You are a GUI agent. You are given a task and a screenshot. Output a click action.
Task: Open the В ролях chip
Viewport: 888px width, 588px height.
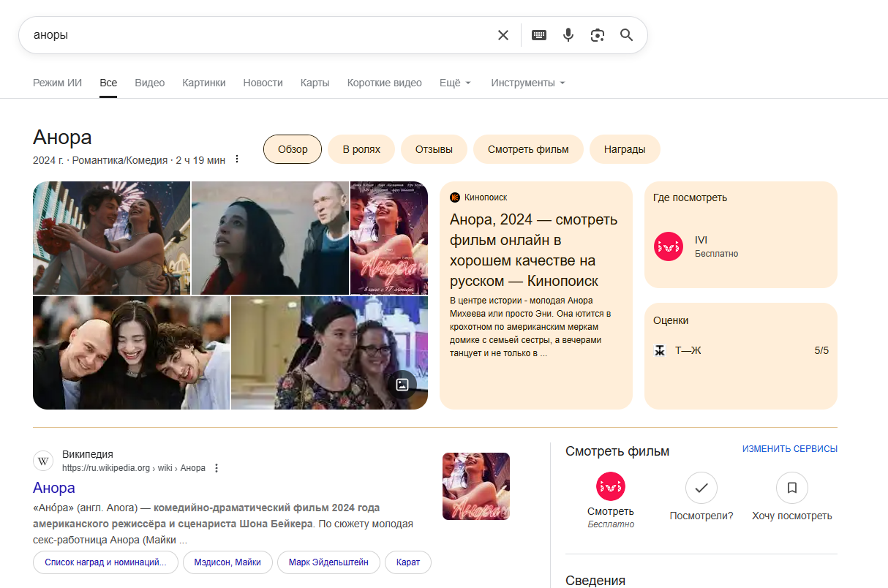361,149
